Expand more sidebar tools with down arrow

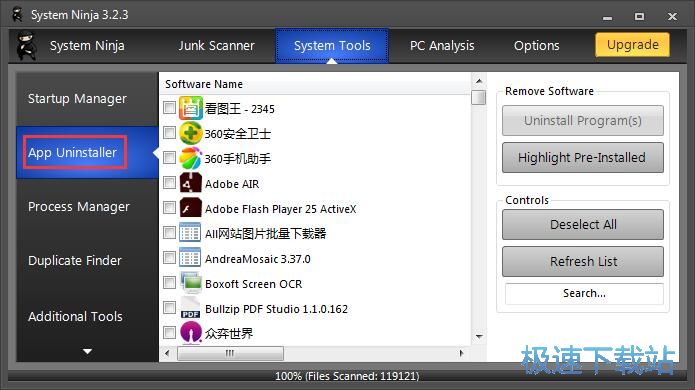coord(87,351)
